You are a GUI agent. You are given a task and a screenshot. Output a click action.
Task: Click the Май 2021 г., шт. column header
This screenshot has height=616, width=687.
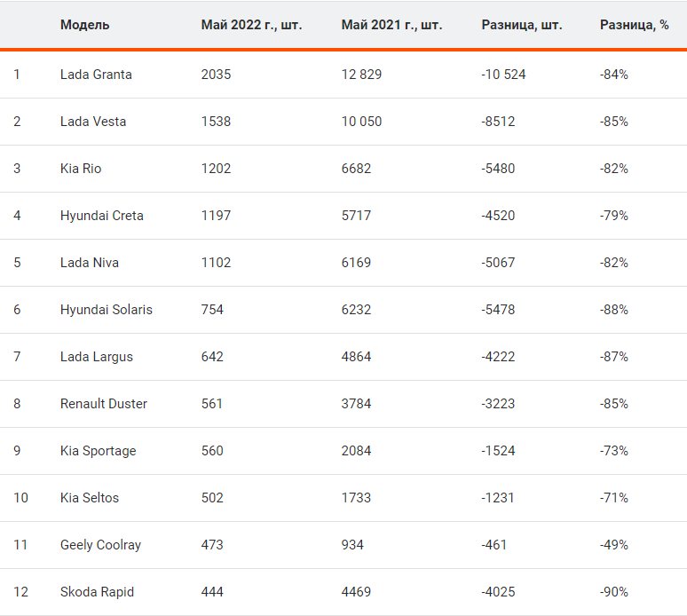pyautogui.click(x=391, y=25)
